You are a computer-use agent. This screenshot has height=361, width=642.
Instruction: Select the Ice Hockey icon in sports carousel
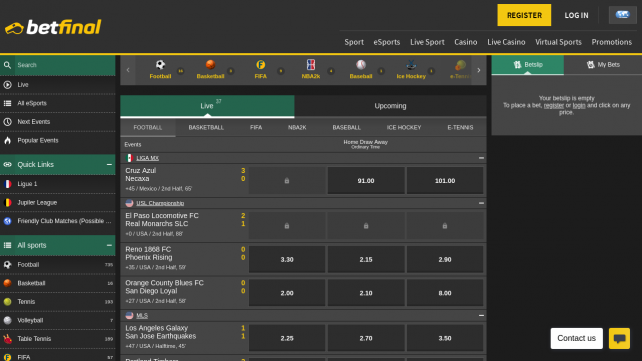click(x=411, y=65)
